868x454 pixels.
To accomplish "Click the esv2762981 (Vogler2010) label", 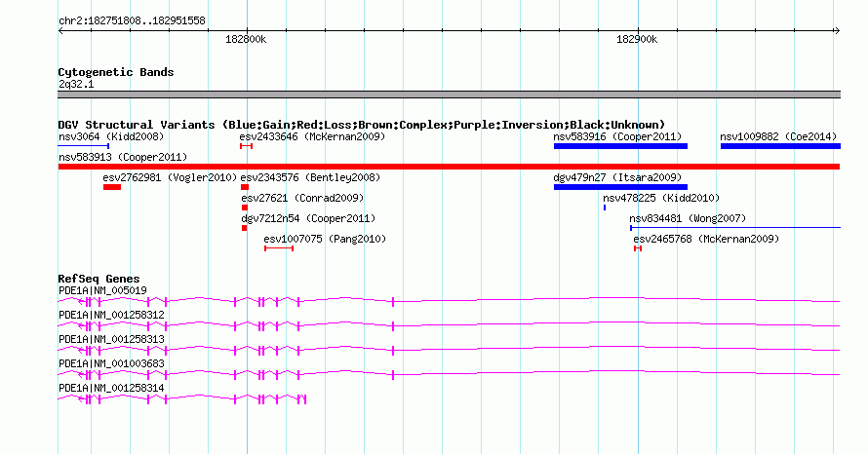I will [x=170, y=177].
